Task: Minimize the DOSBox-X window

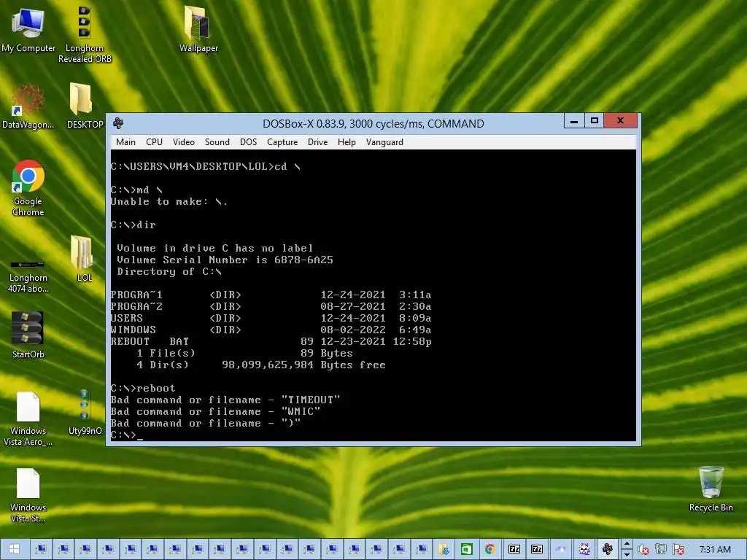Action: pyautogui.click(x=574, y=121)
